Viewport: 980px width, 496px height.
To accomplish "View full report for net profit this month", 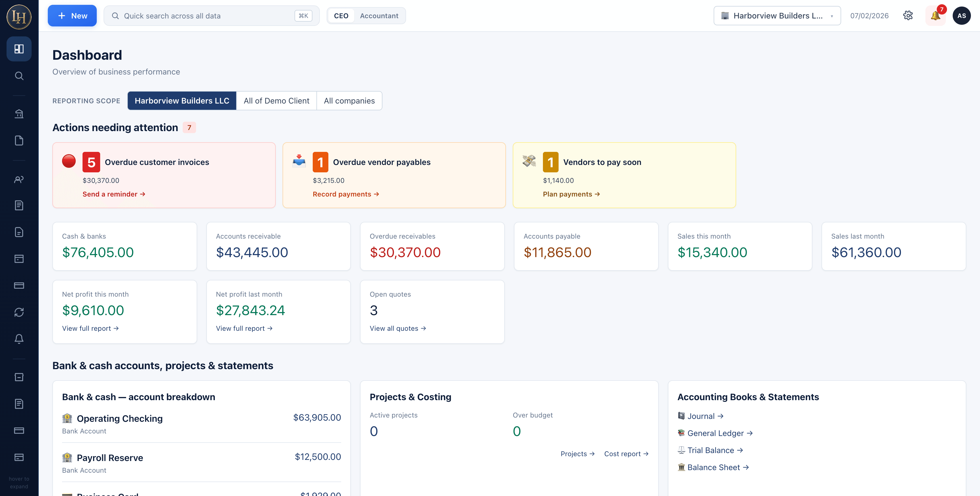I will [x=90, y=328].
